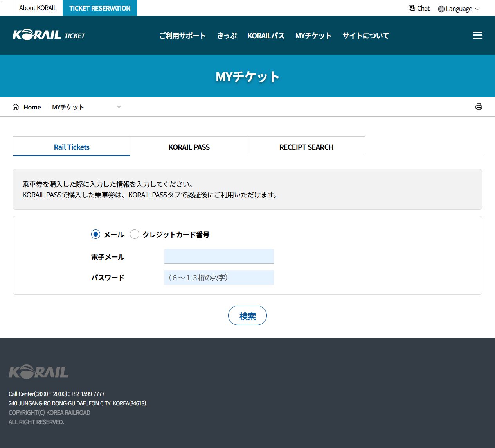The image size is (495, 448).
Task: Click the Chat link text
Action: (x=423, y=8)
